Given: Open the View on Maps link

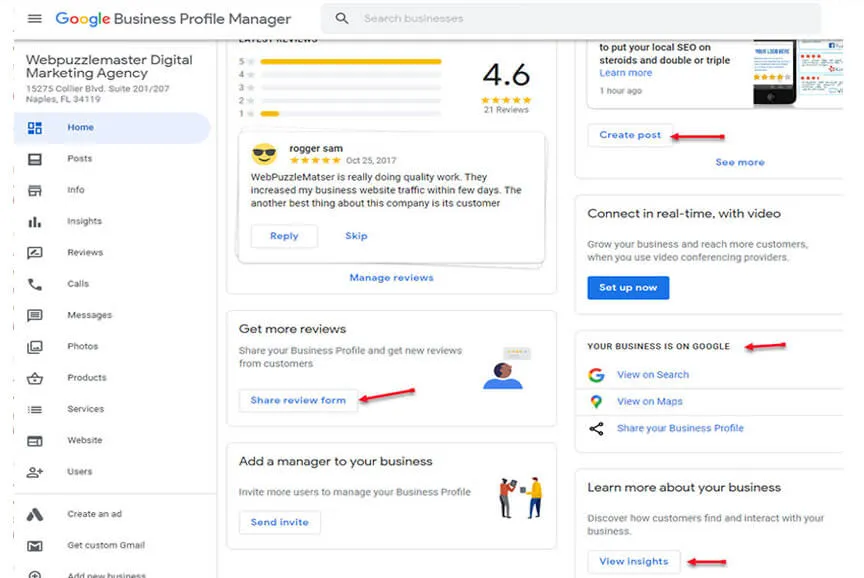Looking at the screenshot, I should tap(650, 402).
